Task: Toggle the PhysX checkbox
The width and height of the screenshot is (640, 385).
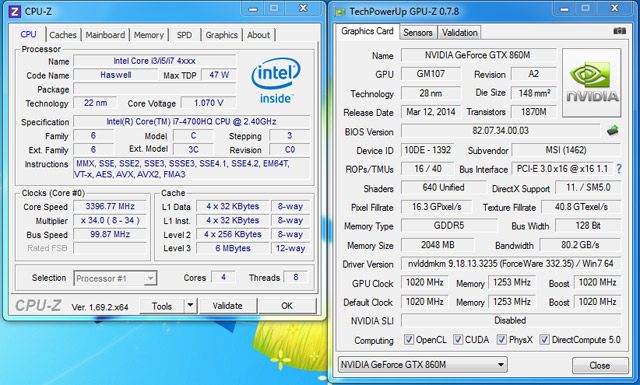Action: pyautogui.click(x=502, y=339)
